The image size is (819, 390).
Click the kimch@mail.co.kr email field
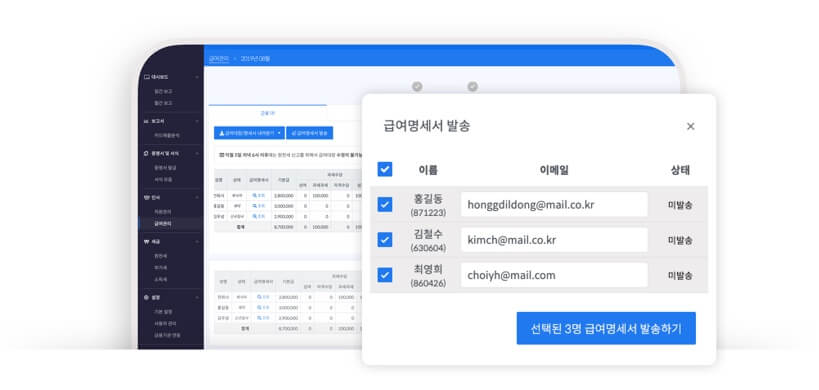point(554,240)
